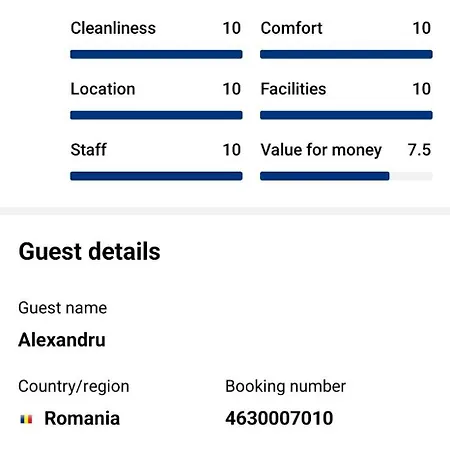Click the Location rating bar
Screen dimensions: 450x450
click(x=156, y=115)
